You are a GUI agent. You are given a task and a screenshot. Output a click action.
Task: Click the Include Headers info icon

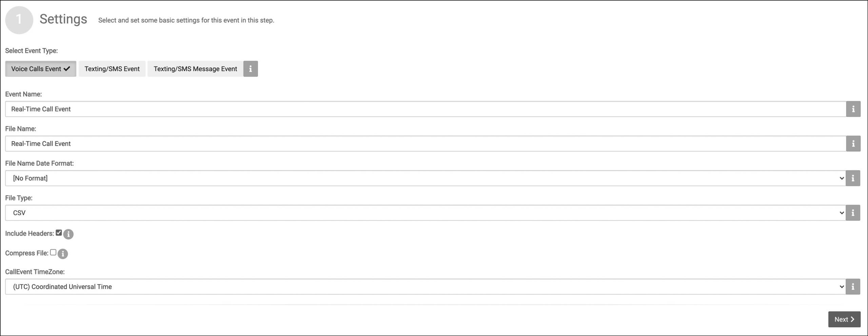tap(68, 234)
